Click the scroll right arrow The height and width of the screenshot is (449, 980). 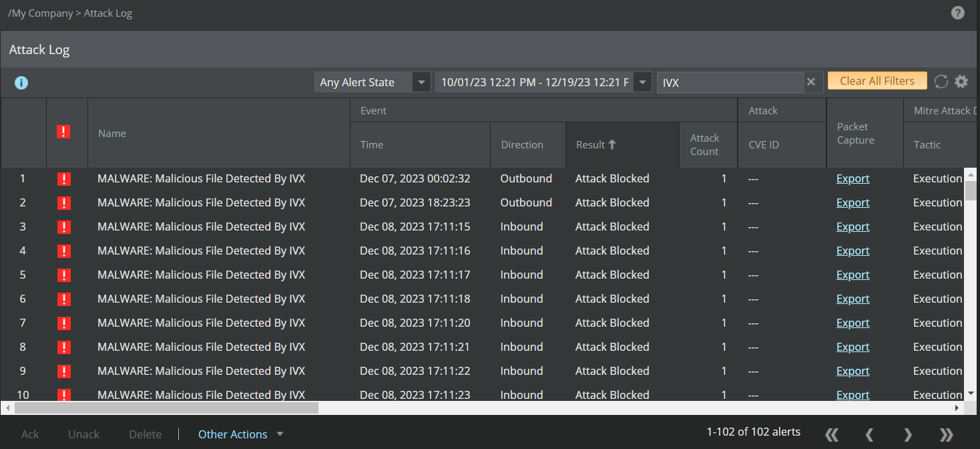pos(957,408)
